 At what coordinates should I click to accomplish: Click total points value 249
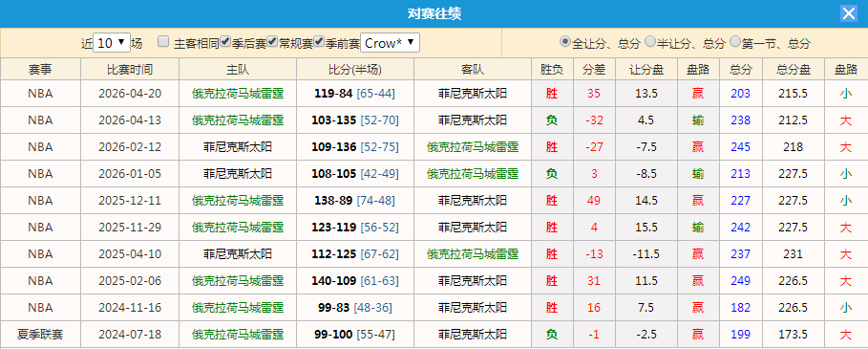click(741, 281)
